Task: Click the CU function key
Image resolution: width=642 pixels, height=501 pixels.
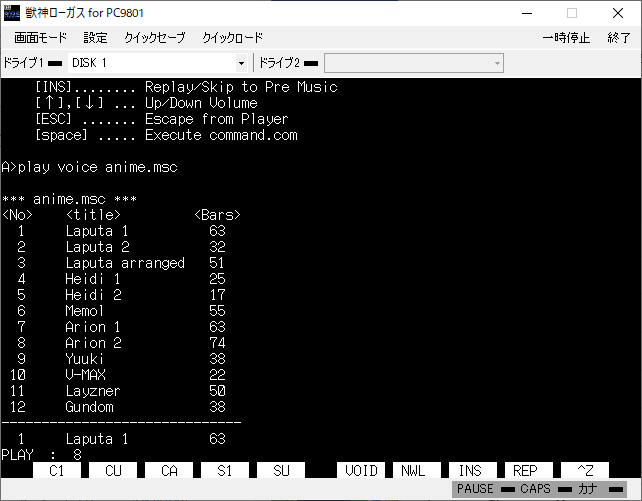Action: [x=113, y=470]
